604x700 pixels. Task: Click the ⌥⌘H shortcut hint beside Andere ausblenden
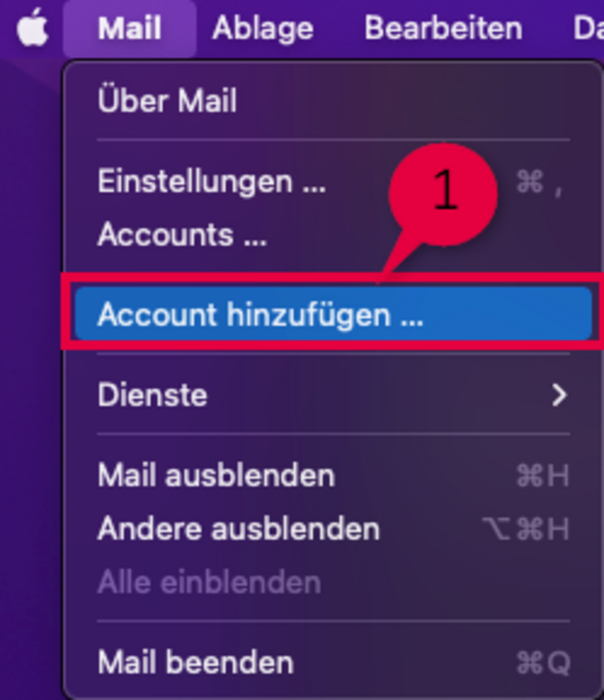525,529
